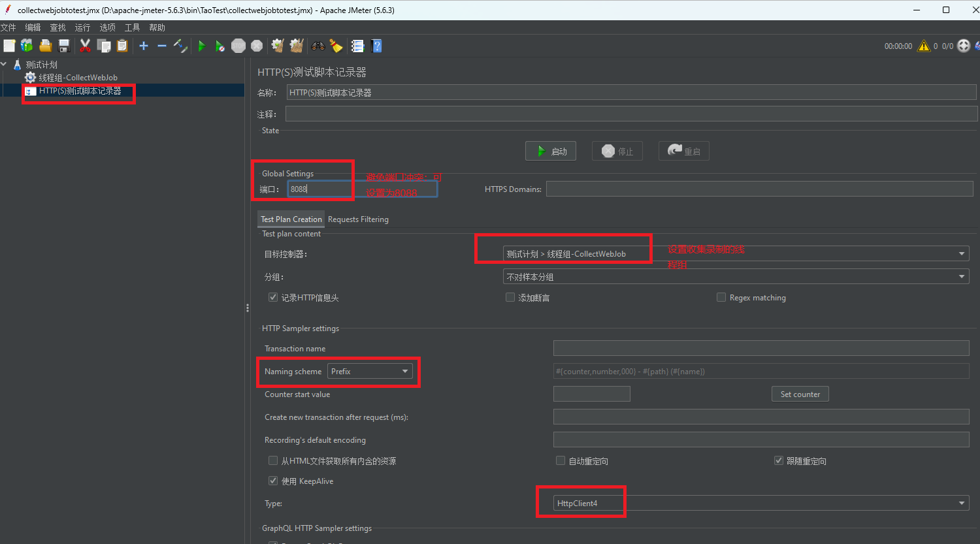Clear results with single broom icon
The width and height of the screenshot is (980, 544).
coord(278,46)
